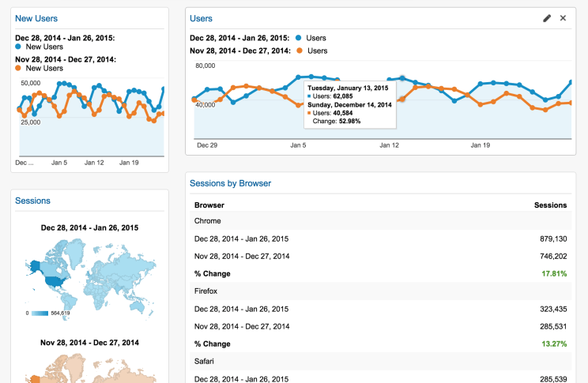Click the Chrome Dec 28, 2014 - Jan 26, 2015 row
Viewport: 588px width, 383px height.
(381, 238)
